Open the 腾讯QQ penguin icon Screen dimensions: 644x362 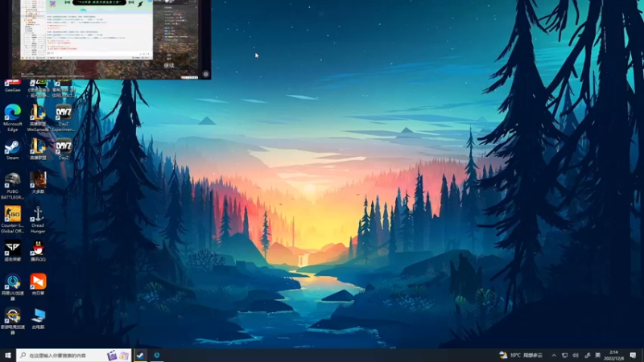38,251
